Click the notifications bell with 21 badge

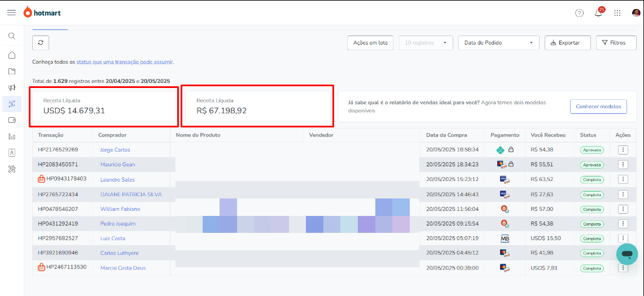pos(598,13)
